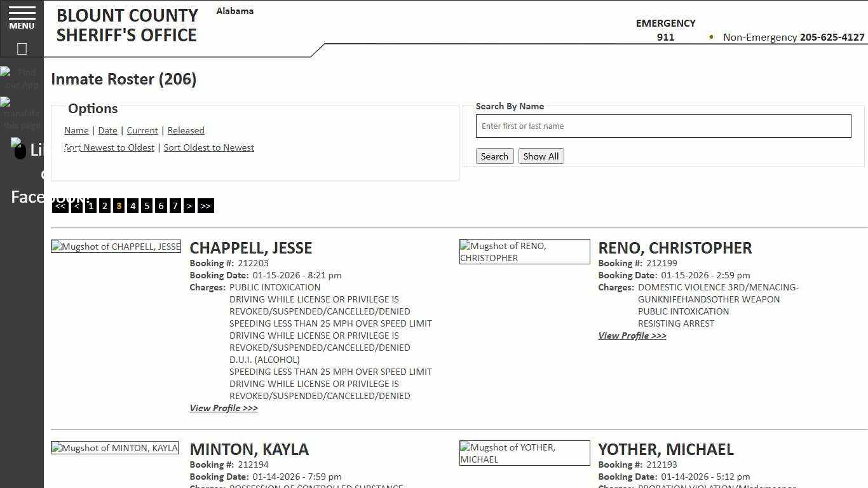Click the Show All button

pos(541,156)
